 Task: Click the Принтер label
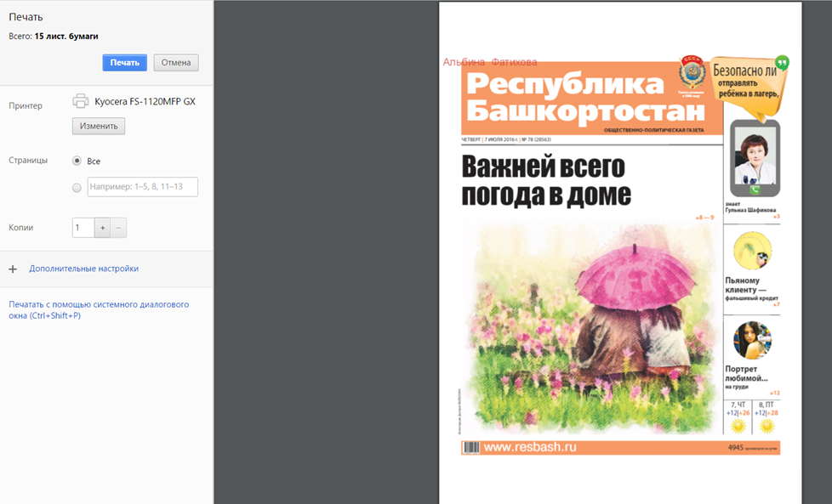[x=26, y=105]
